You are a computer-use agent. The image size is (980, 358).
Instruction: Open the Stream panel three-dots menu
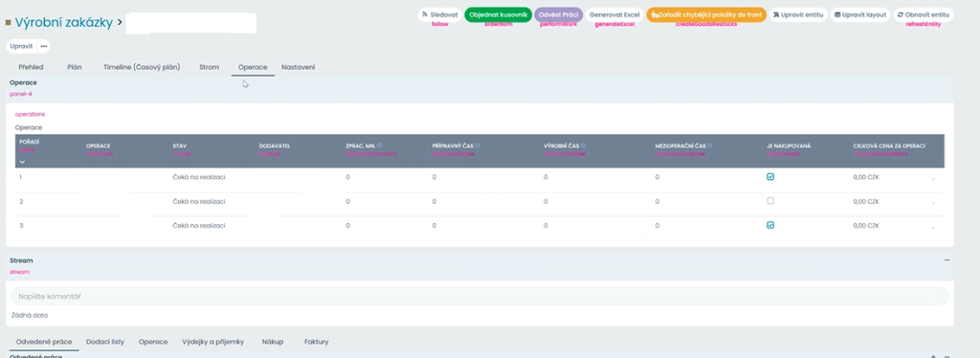[947, 260]
